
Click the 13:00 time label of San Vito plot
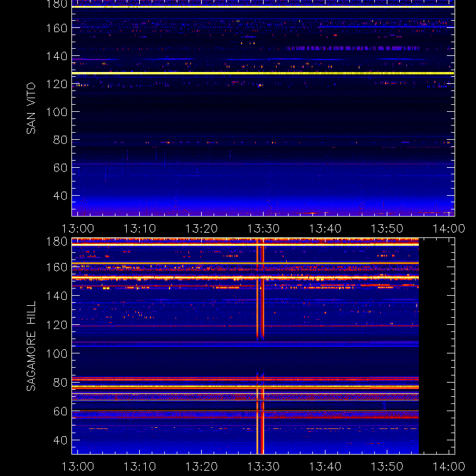pyautogui.click(x=78, y=228)
